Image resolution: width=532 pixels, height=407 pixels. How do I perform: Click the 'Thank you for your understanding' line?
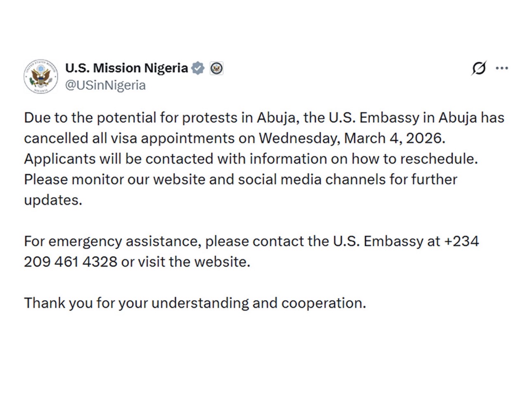(195, 303)
